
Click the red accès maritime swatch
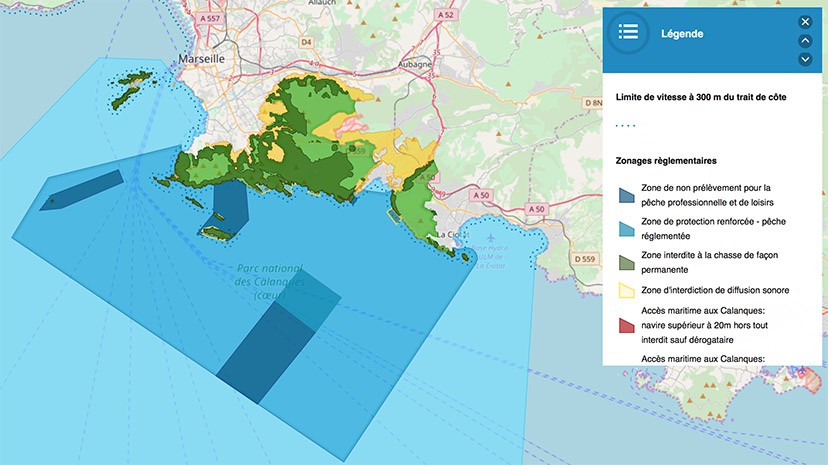tap(625, 325)
